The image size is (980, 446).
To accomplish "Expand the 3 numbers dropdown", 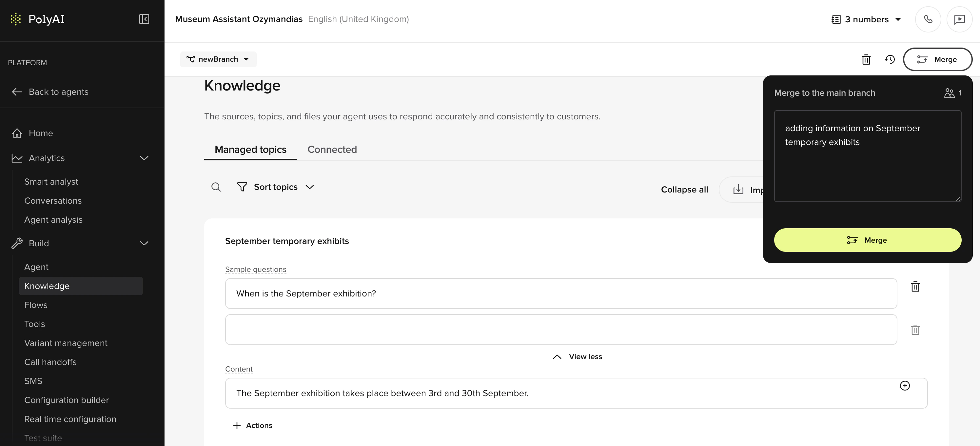I will pos(866,19).
